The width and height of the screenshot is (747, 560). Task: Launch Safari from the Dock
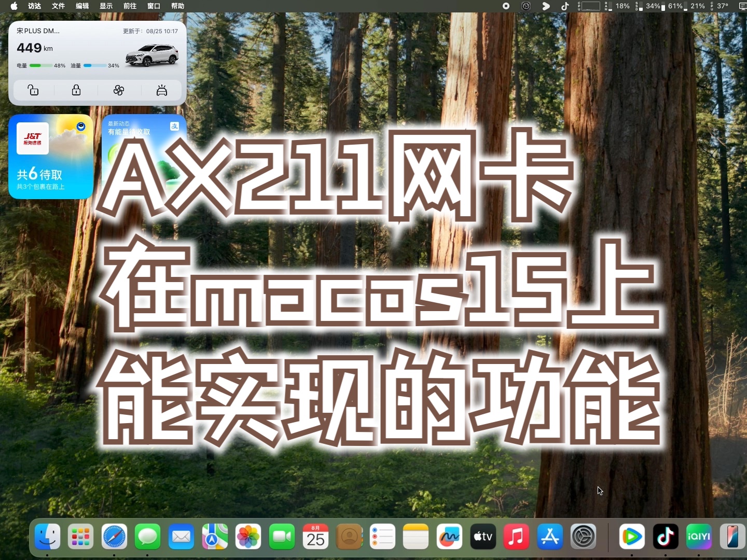click(x=114, y=536)
